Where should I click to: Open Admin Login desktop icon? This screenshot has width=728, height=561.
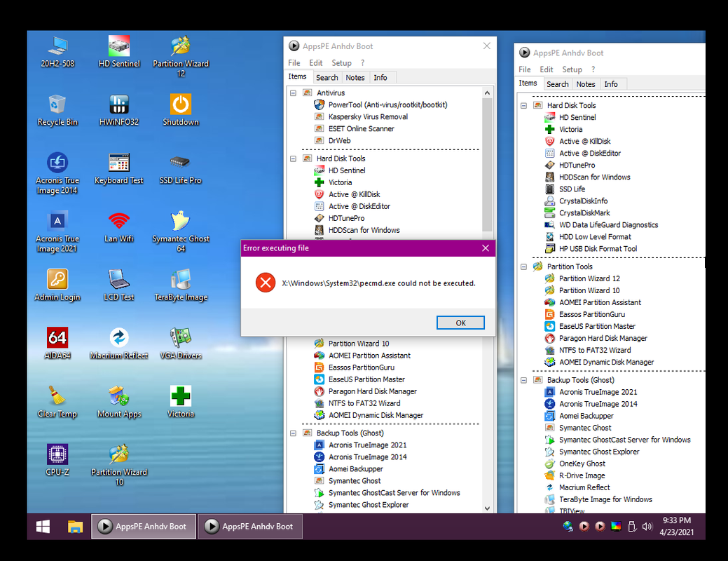[x=57, y=285]
